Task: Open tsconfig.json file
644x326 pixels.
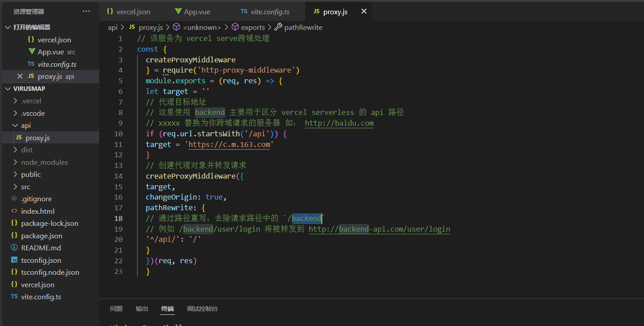Action: (x=51, y=260)
